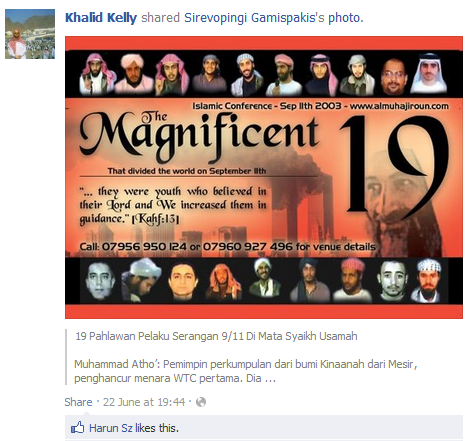Click 'That divided the world' subtitle text
The image size is (471, 441).
point(187,171)
